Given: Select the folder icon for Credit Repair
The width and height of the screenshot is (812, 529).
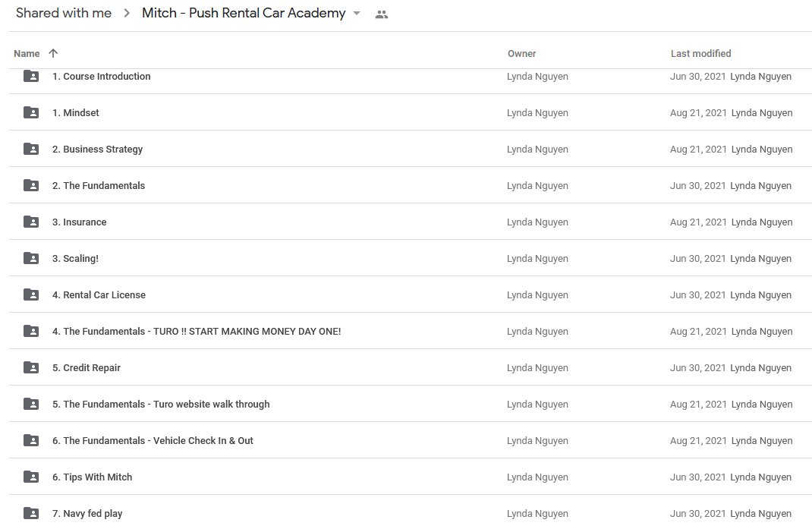Looking at the screenshot, I should (31, 367).
